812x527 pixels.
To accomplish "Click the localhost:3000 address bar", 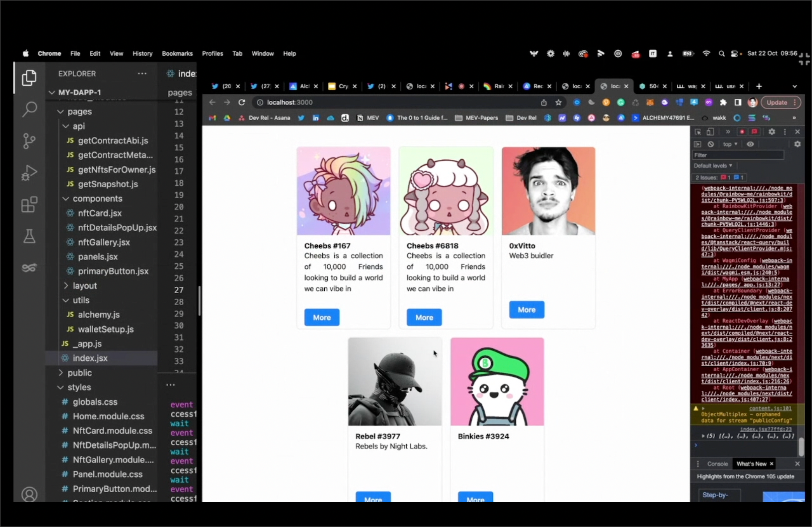I will [x=396, y=102].
